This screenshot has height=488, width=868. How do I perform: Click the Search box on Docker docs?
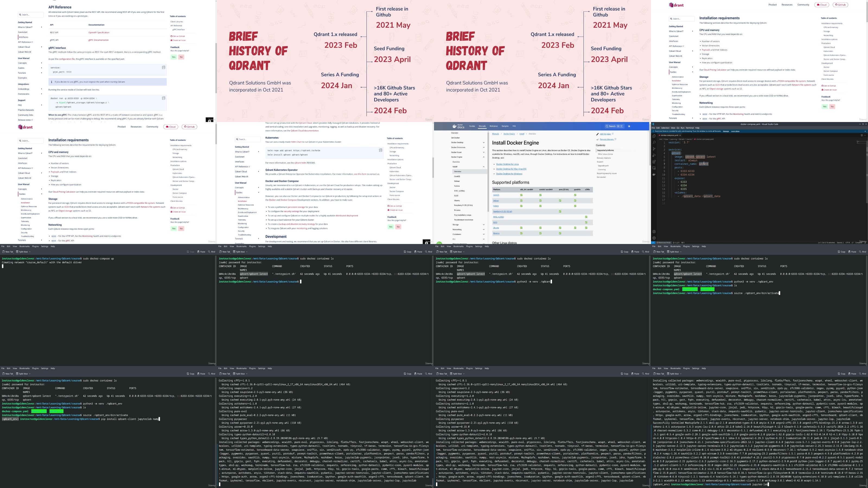point(614,126)
